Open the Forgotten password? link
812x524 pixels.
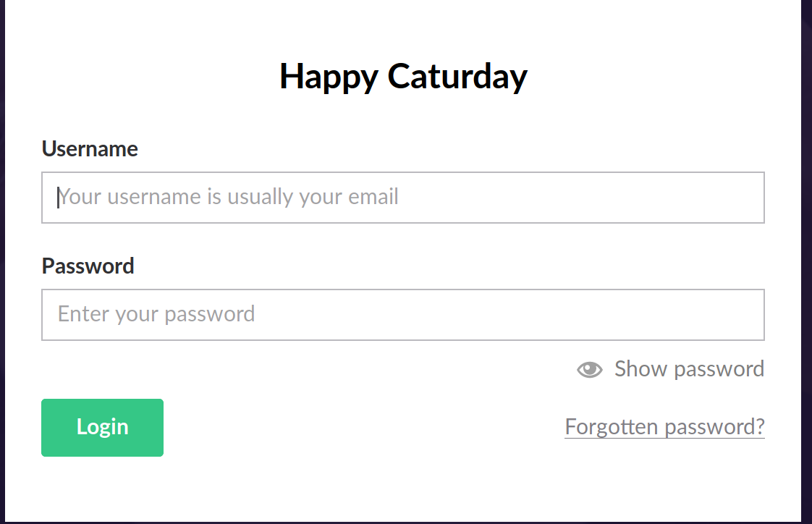[664, 426]
